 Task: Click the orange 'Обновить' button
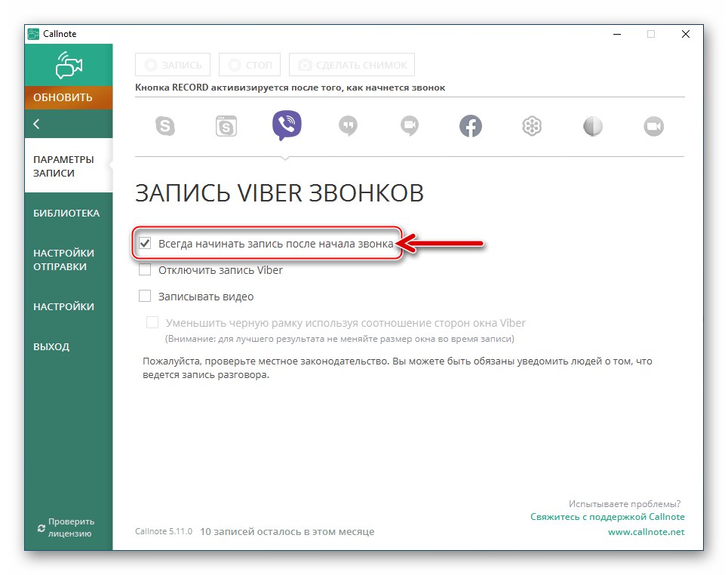(69, 97)
